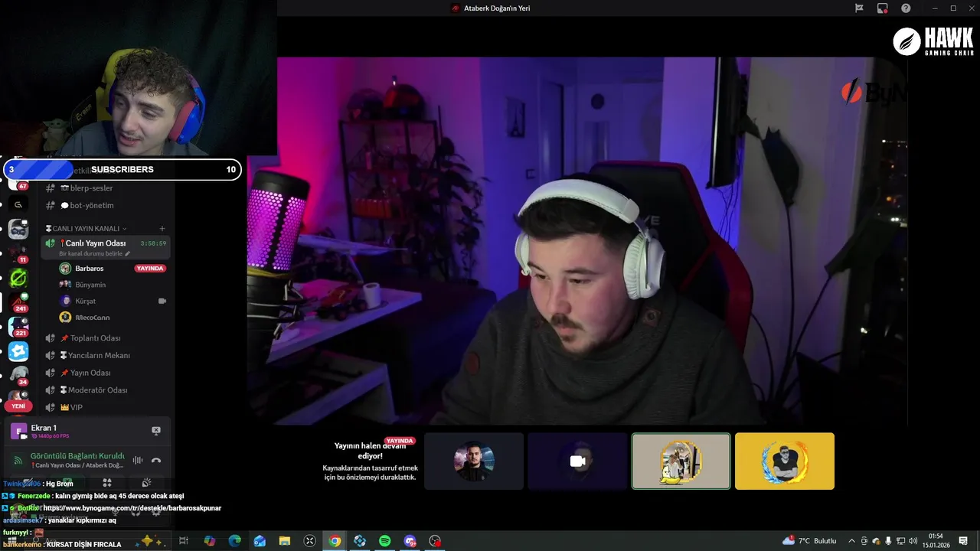This screenshot has width=980, height=551.
Task: Open taskbar search sparkle icon
Action: pyautogui.click(x=152, y=541)
